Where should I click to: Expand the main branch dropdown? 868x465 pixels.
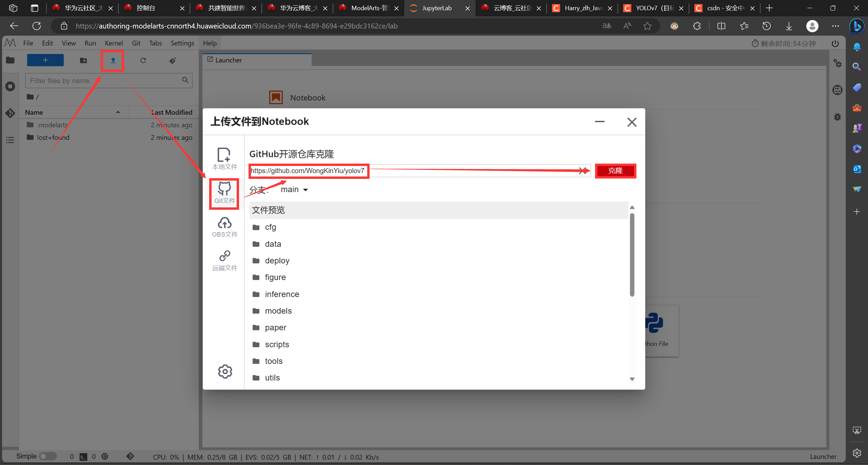pyautogui.click(x=294, y=190)
